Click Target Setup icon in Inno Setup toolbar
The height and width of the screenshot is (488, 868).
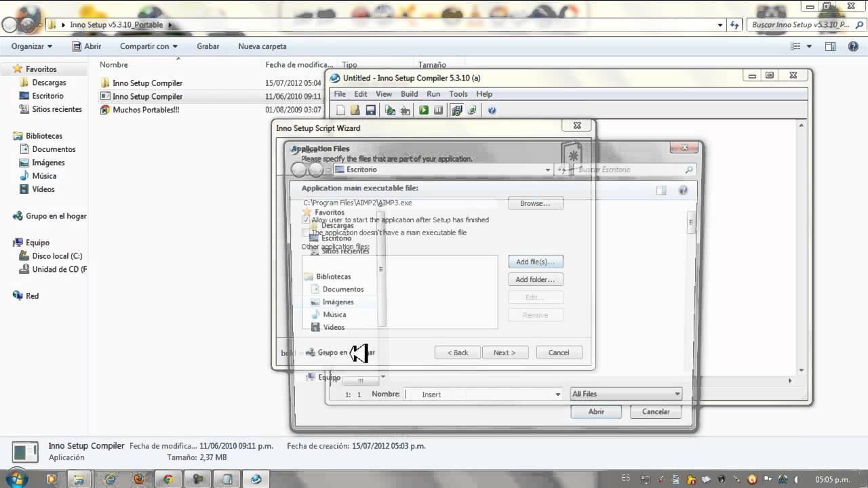[x=457, y=110]
